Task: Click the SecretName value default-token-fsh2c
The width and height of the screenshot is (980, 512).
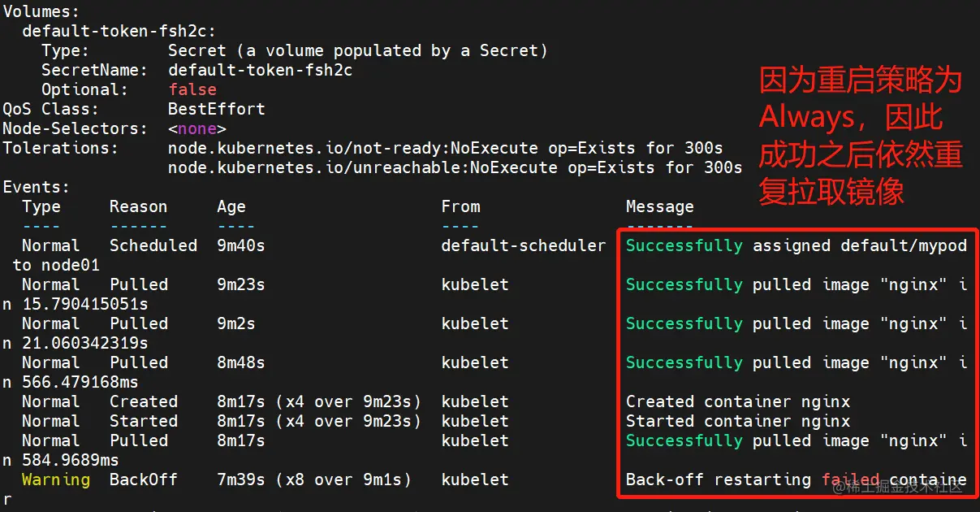Action: (x=260, y=71)
